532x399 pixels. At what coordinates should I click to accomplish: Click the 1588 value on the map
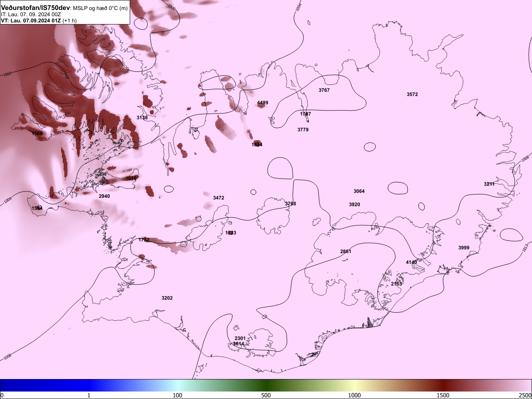(x=37, y=133)
